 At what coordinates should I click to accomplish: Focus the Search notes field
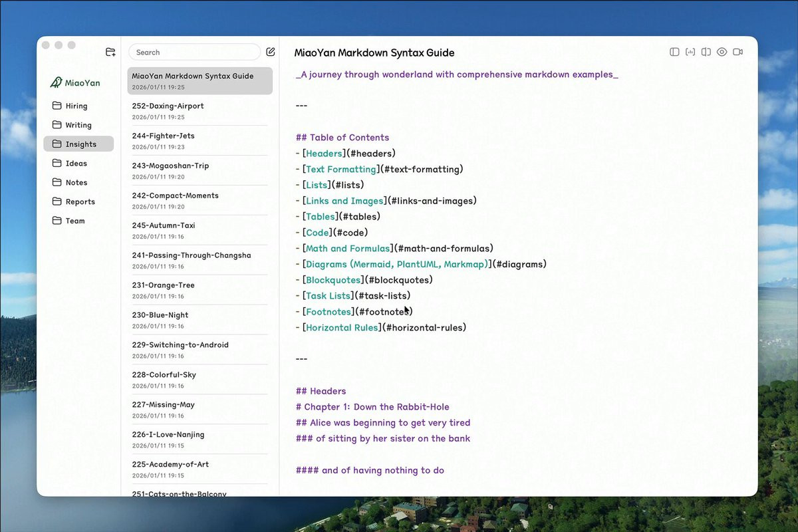click(194, 52)
